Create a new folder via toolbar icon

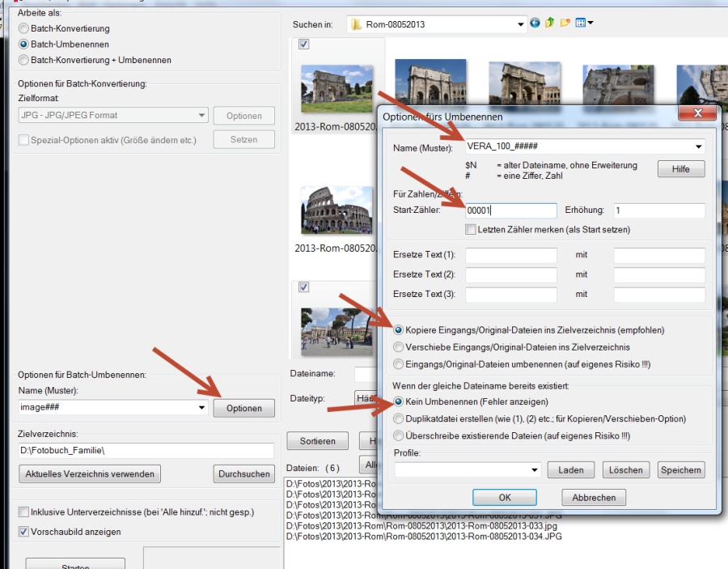click(x=565, y=23)
